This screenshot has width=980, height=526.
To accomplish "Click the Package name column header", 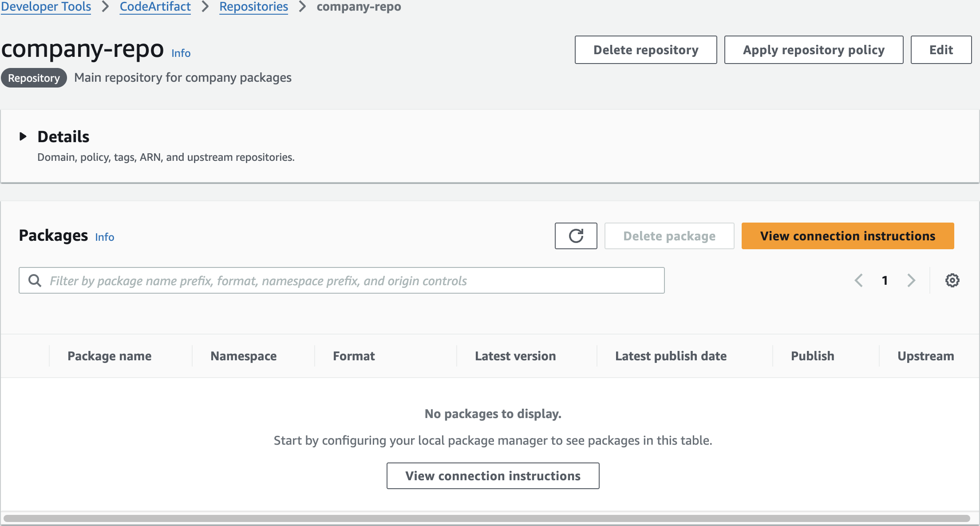I will click(109, 356).
